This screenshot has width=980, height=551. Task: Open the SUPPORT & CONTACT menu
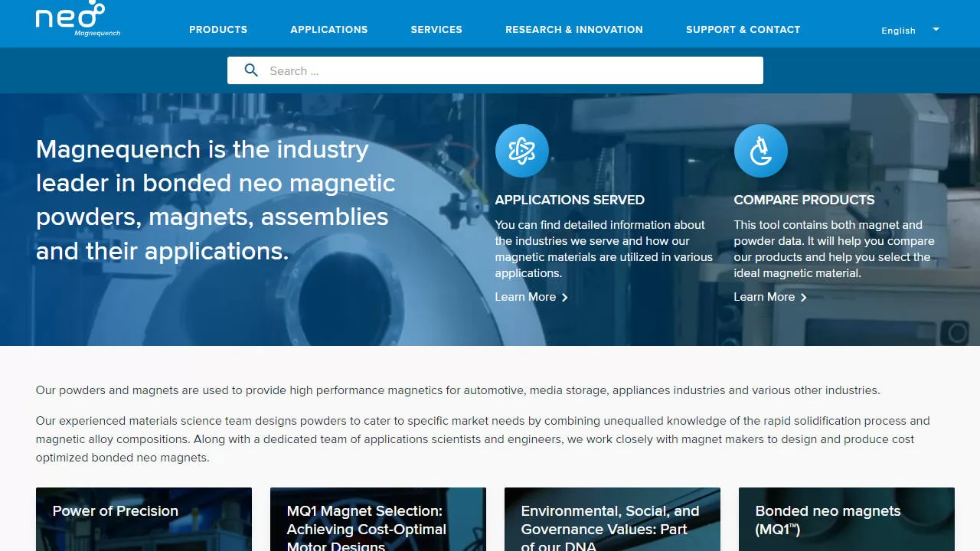click(743, 30)
